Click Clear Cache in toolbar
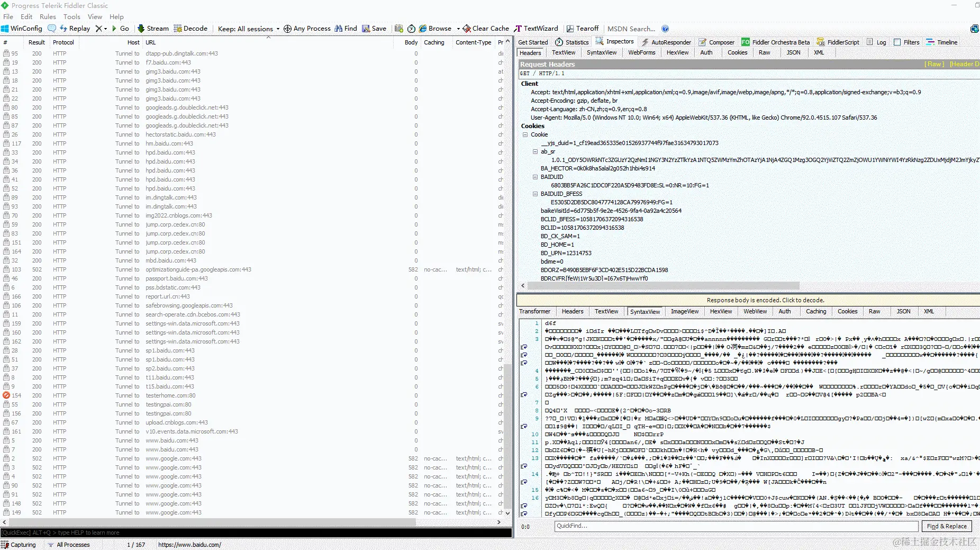 point(486,29)
